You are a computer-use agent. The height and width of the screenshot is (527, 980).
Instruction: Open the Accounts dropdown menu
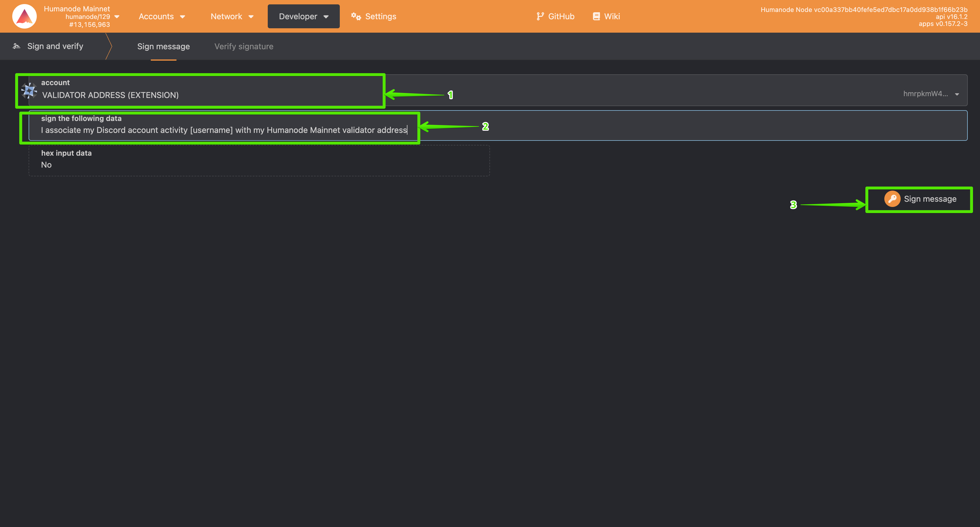click(x=162, y=16)
